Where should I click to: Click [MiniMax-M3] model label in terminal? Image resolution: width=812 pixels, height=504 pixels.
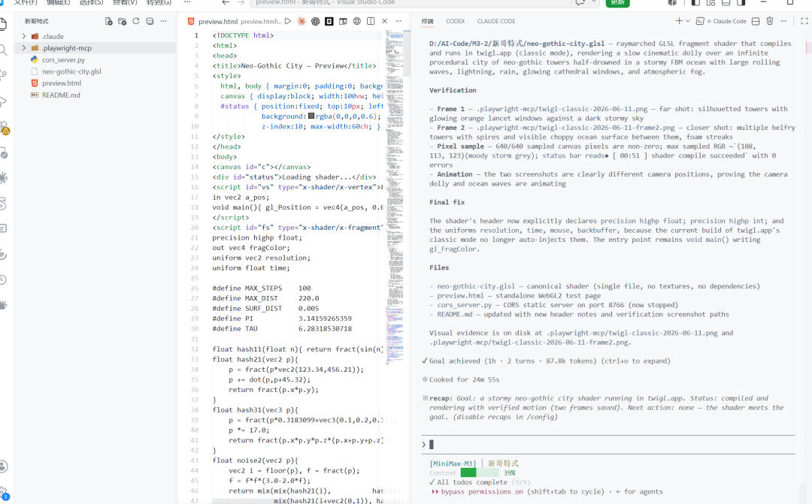pos(453,463)
